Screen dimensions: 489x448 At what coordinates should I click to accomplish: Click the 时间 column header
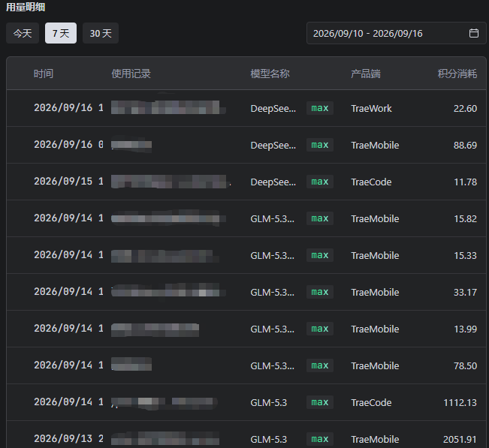(44, 74)
